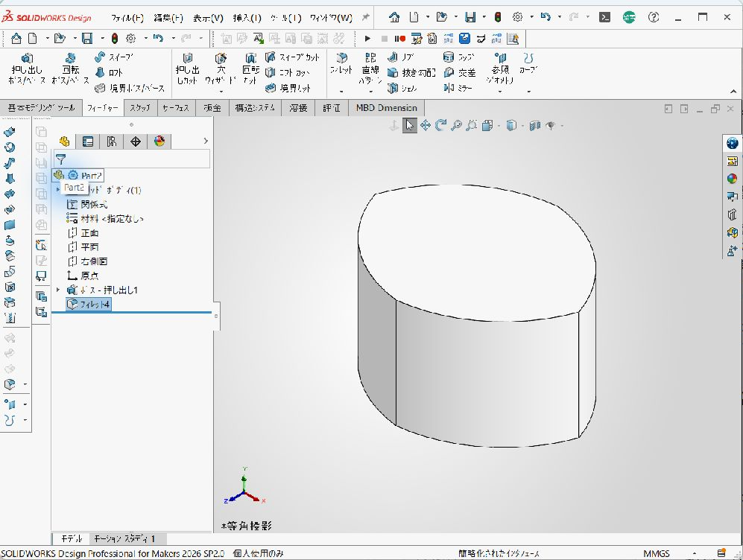Select the Extruded Boss/Base (押し出し) tool
Screen dimensions: 743x560
[28, 69]
